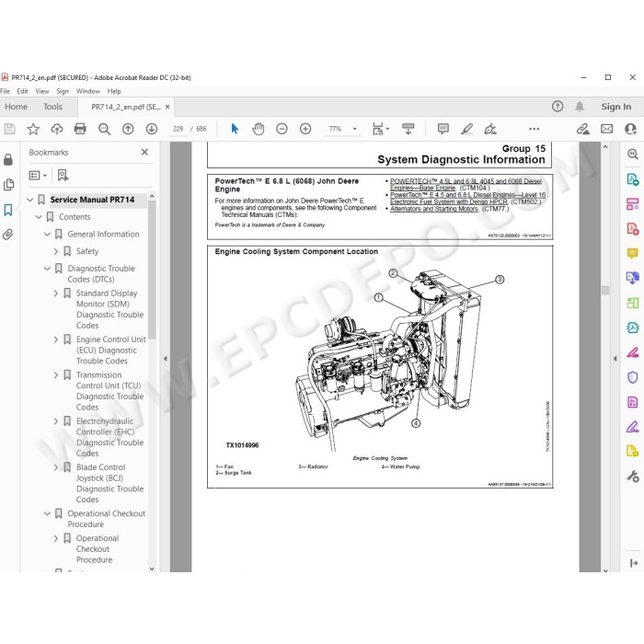Click the Sign In button
Screen dimensions: 644x644
click(x=616, y=107)
